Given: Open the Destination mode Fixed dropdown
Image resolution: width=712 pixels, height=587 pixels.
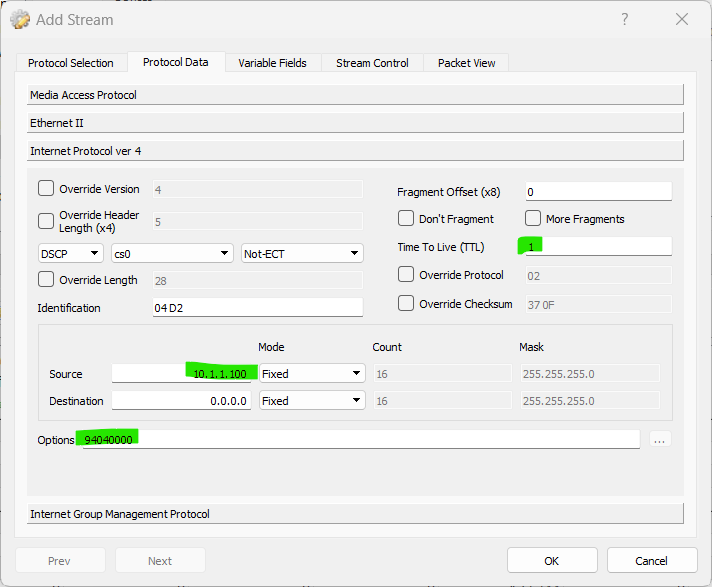Looking at the screenshot, I should [x=312, y=401].
